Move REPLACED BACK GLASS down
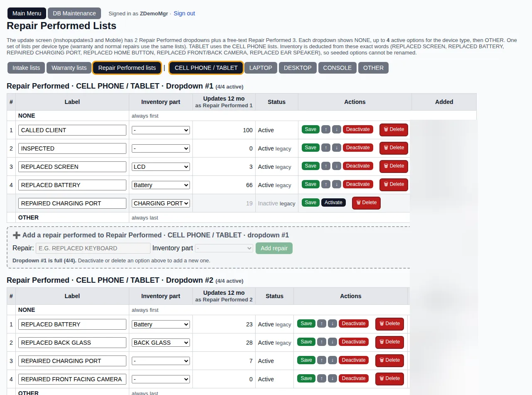This screenshot has width=532, height=395. coord(332,342)
